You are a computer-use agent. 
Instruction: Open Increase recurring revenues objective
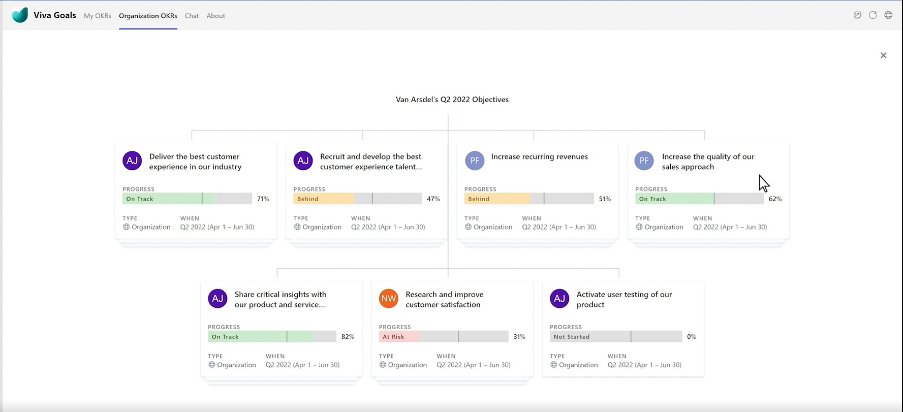coord(540,156)
